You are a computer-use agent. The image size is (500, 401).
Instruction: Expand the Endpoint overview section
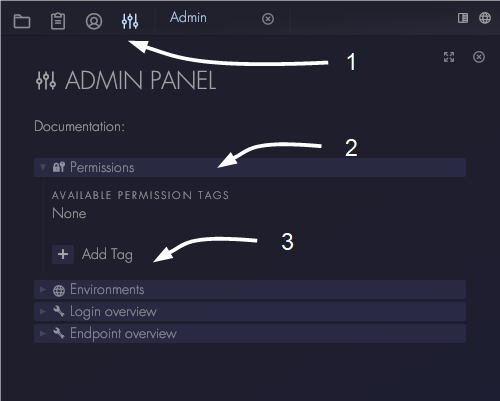(x=250, y=334)
